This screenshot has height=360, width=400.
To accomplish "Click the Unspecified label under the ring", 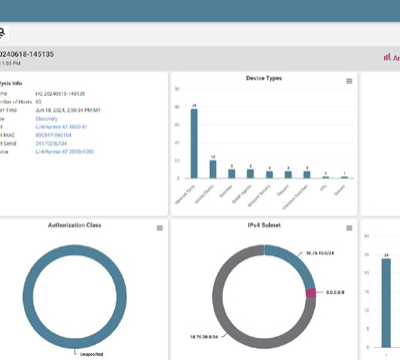I will tap(92, 354).
